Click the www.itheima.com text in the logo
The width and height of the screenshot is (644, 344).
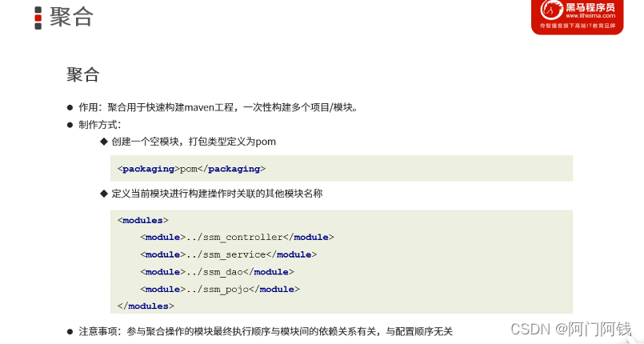(590, 16)
